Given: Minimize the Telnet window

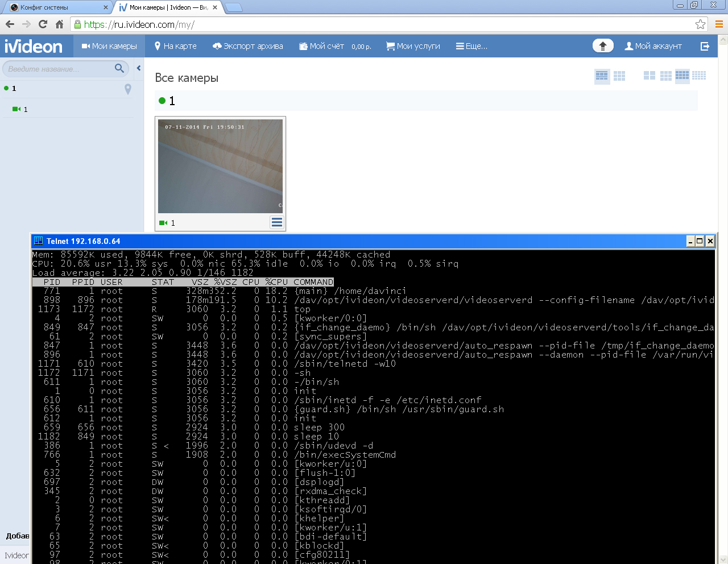Looking at the screenshot, I should 690,241.
